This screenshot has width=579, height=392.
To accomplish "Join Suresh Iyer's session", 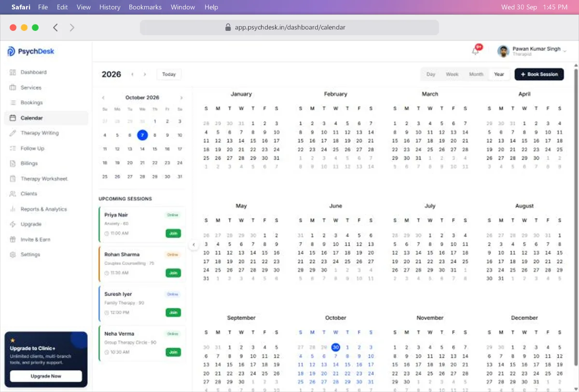I will tap(173, 312).
